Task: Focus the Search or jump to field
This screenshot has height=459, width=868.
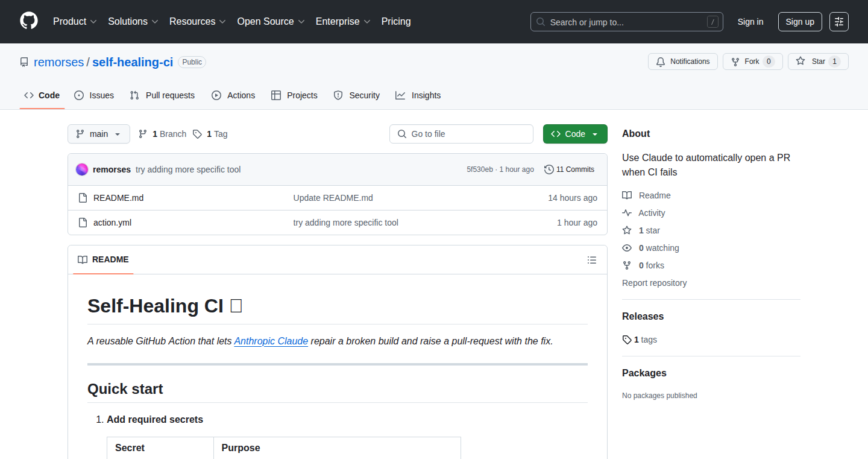Action: coord(627,22)
